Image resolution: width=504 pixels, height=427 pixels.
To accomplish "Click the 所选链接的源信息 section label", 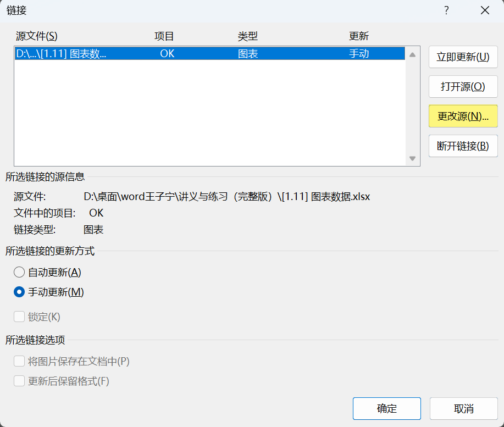I will tap(45, 177).
